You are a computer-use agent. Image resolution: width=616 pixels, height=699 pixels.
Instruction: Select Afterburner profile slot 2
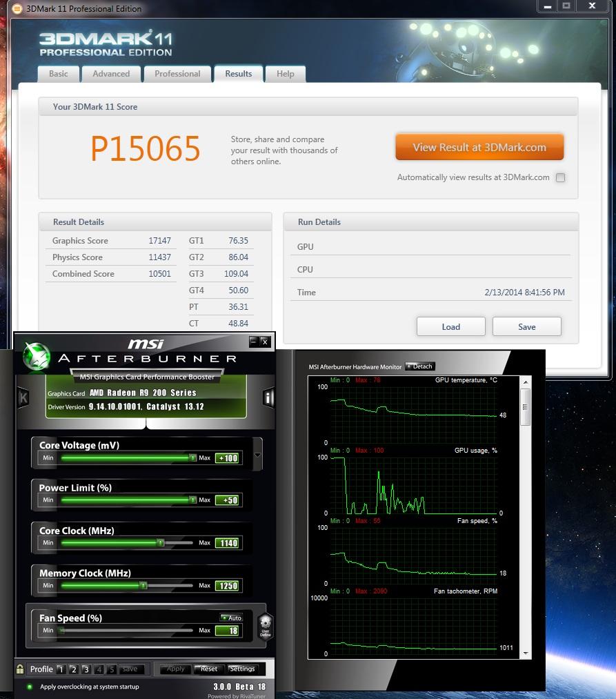point(74,669)
